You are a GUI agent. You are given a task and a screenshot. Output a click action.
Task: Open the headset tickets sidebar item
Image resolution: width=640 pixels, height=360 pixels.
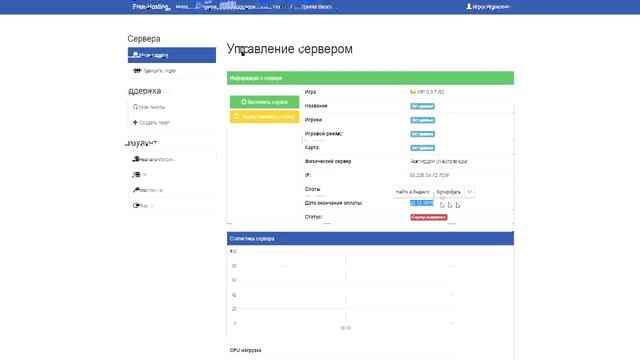pos(172,107)
